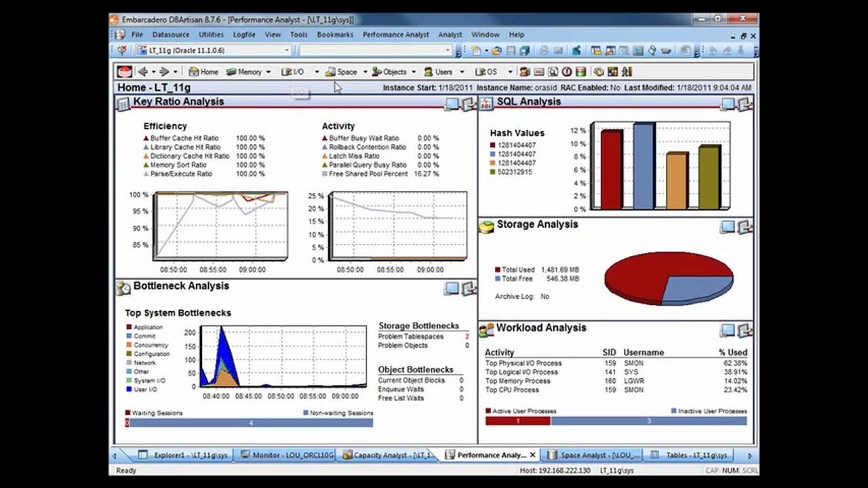Click the Bottleneck Analysis magnifier icon
Image resolution: width=868 pixels, height=488 pixels.
pos(123,289)
